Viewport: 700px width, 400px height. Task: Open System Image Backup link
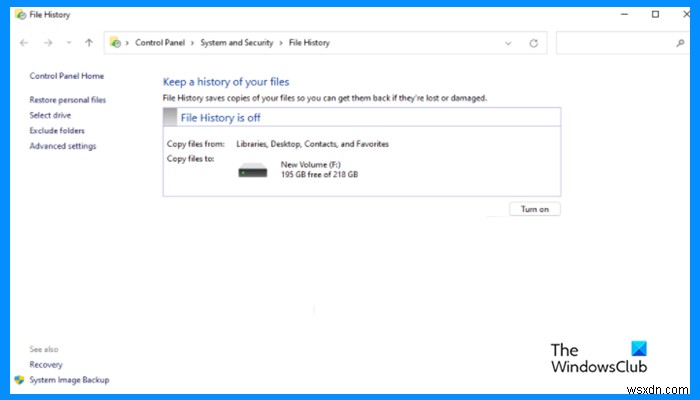click(69, 380)
